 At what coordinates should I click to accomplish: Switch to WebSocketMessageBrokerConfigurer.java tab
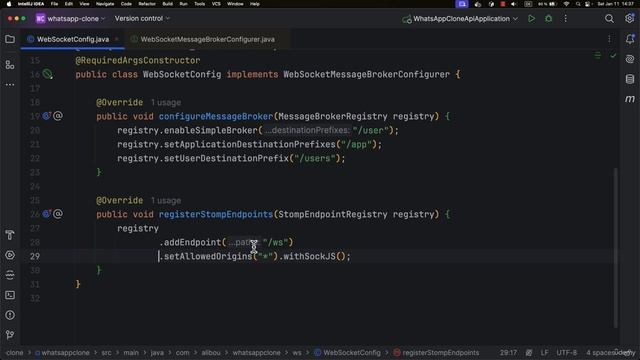tap(207, 39)
